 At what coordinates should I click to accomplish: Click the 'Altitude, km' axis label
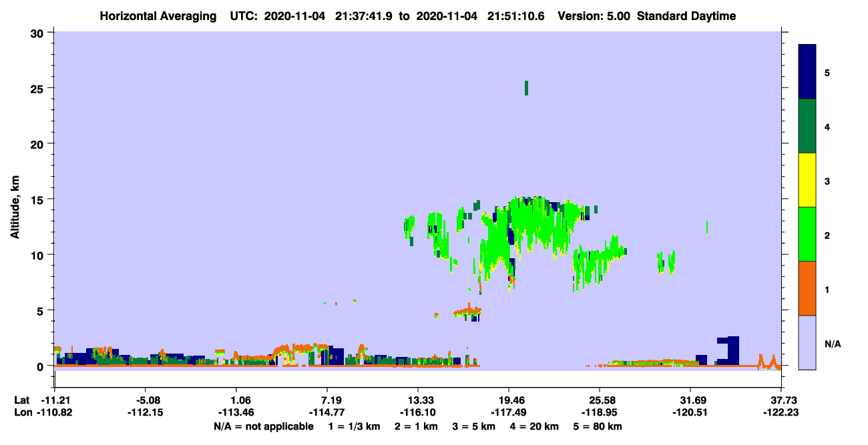click(x=15, y=207)
